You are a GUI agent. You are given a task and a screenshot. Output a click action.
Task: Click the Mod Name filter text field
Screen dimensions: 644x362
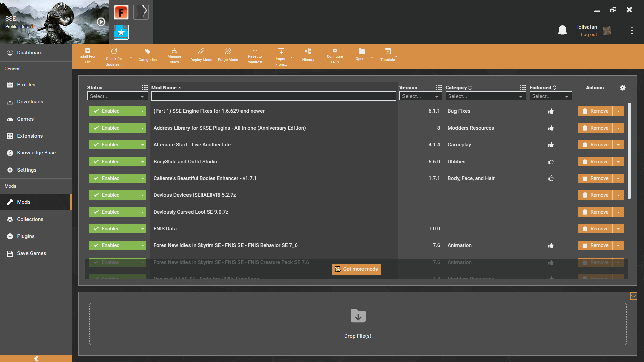coord(273,96)
